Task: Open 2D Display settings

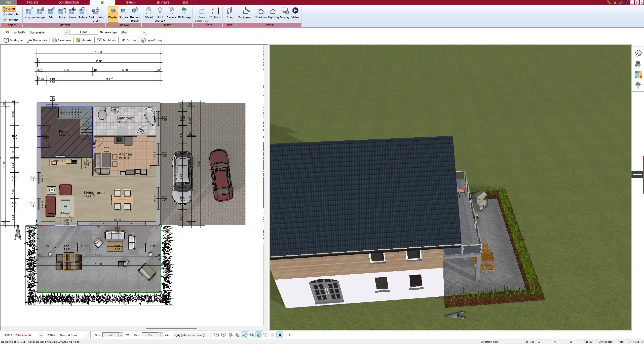Action: click(129, 40)
